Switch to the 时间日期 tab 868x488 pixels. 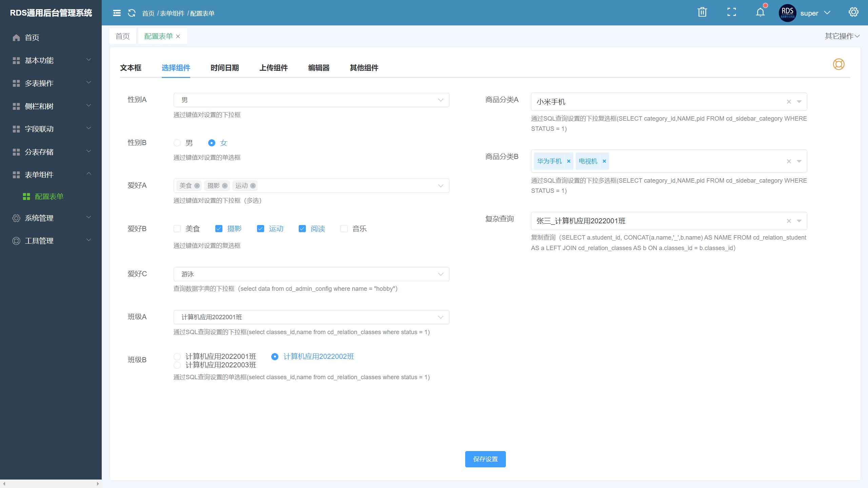click(x=224, y=68)
